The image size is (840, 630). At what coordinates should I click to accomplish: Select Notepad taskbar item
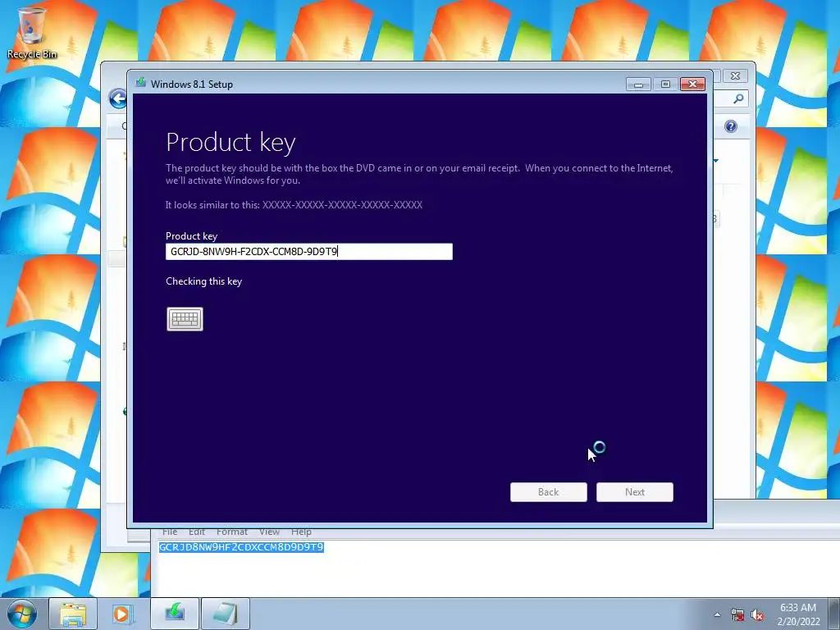point(226,614)
